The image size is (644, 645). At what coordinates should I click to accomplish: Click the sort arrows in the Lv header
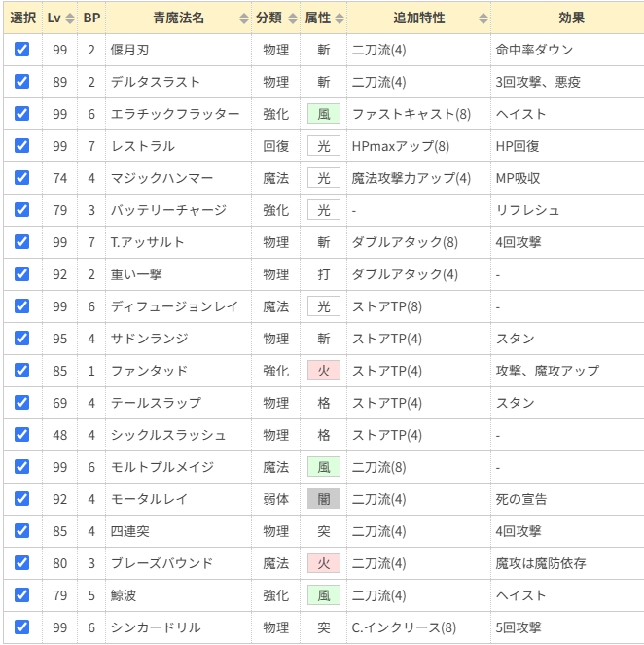pos(69,18)
